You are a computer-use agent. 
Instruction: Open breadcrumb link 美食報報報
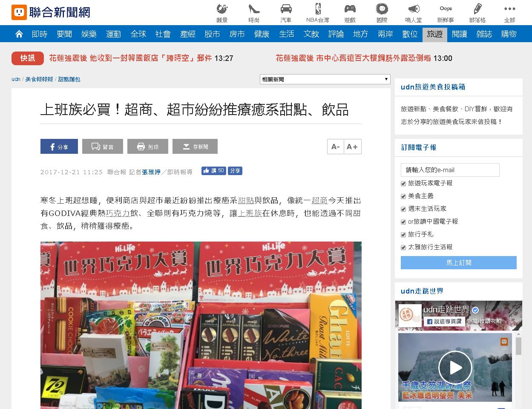(39, 79)
